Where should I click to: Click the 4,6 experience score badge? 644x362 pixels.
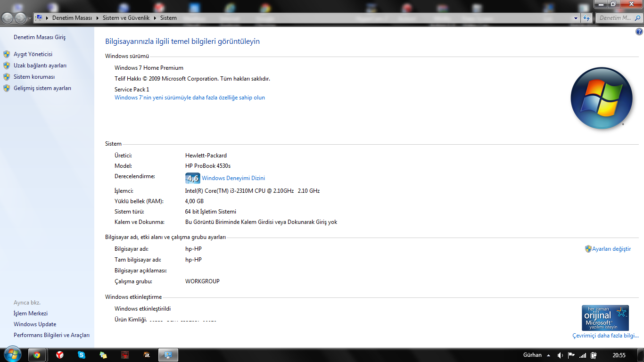(x=192, y=178)
